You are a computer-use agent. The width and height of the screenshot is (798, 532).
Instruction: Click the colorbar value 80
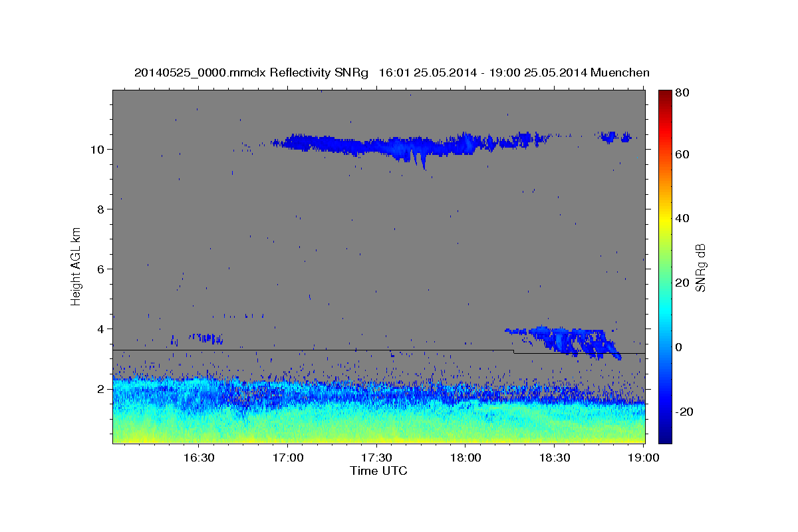tap(682, 92)
